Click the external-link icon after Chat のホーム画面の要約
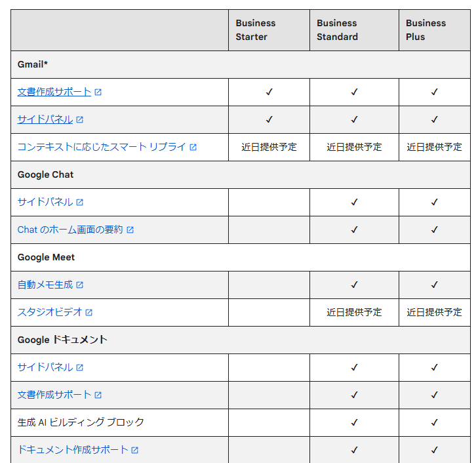 click(x=130, y=230)
